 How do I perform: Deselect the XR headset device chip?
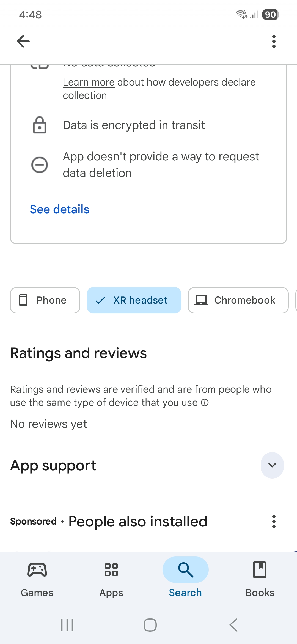134,300
